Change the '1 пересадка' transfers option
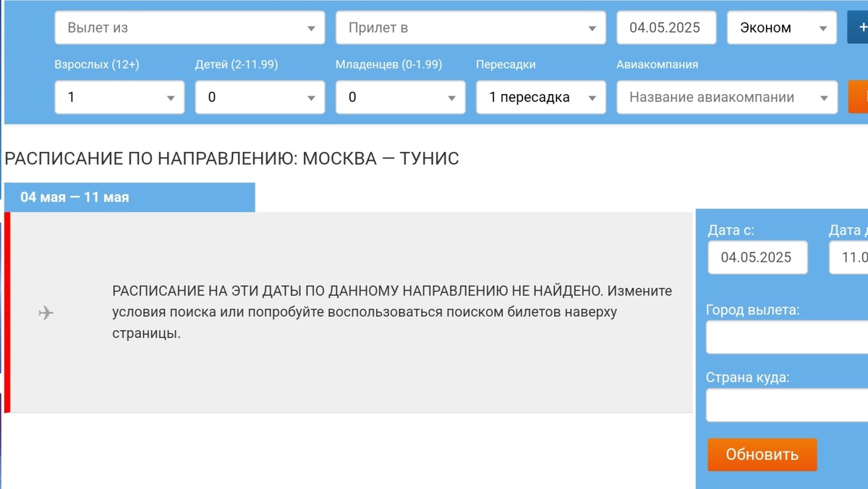Image resolution: width=868 pixels, height=489 pixels. click(540, 97)
